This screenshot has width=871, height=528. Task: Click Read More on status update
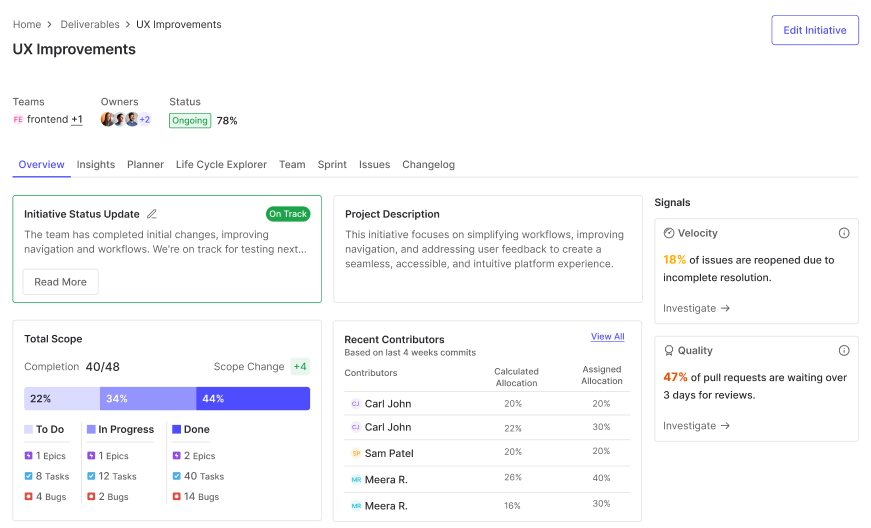click(x=61, y=282)
